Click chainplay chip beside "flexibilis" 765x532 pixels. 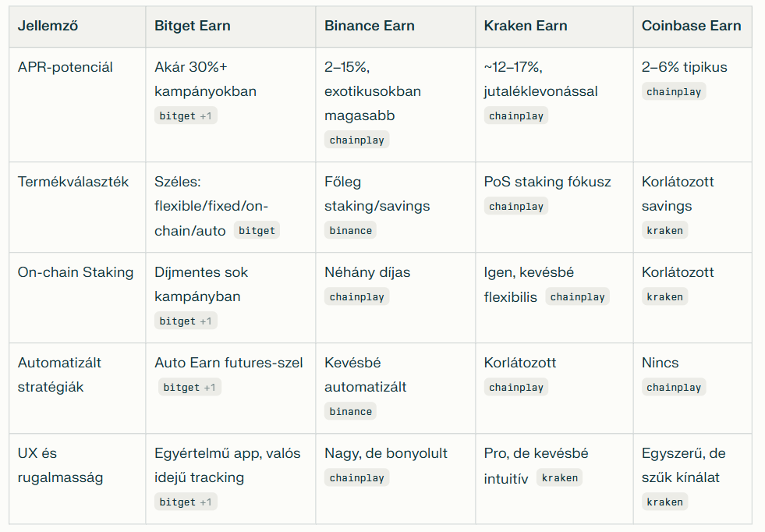coord(577,297)
